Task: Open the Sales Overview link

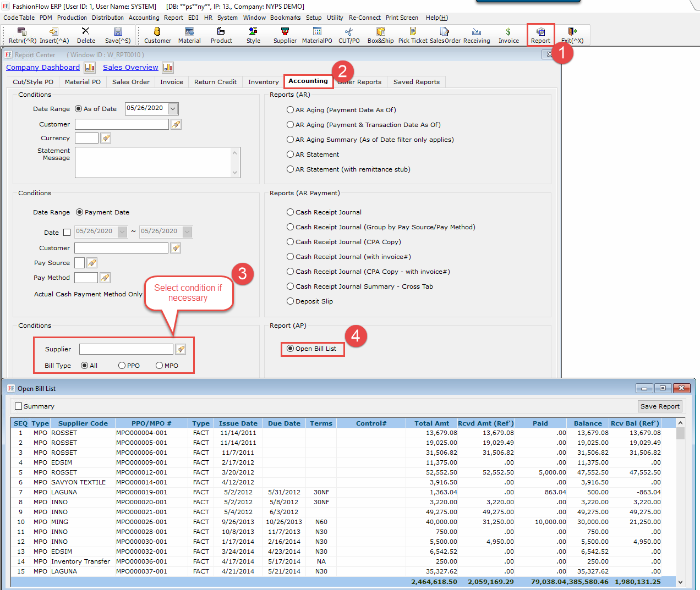Action: coord(130,68)
